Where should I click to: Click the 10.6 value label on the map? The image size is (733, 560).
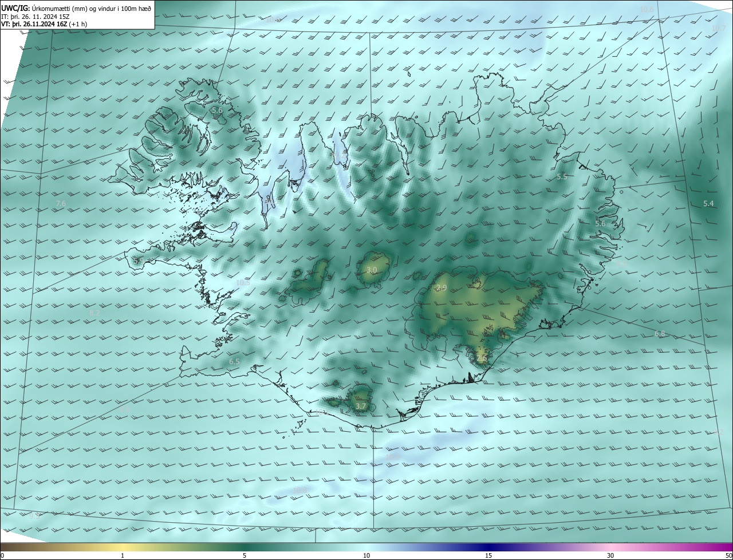(647, 9)
